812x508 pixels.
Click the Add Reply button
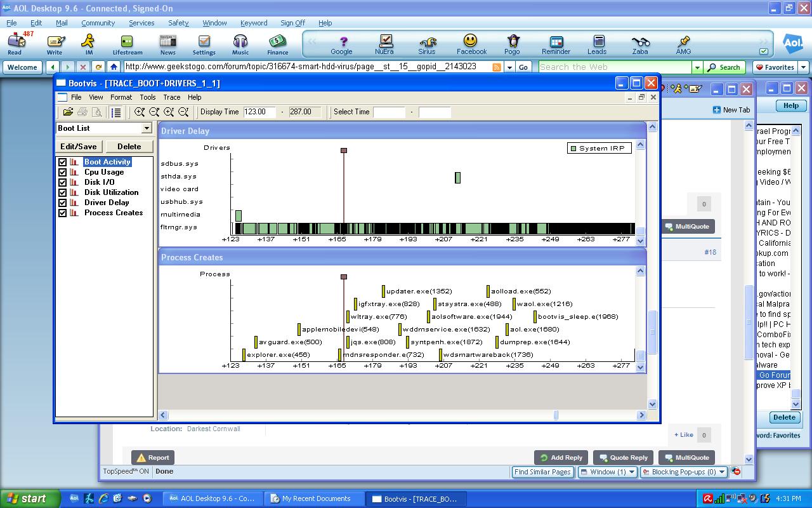(561, 457)
